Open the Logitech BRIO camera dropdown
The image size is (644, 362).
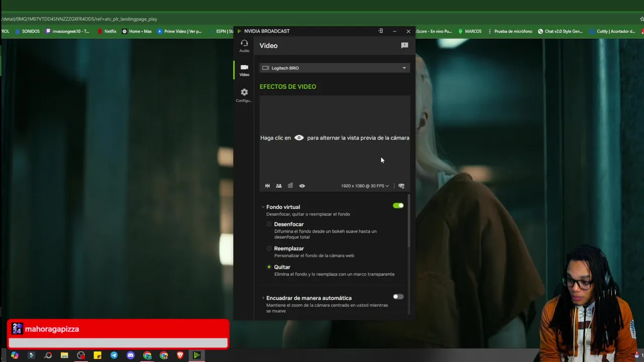tap(335, 68)
